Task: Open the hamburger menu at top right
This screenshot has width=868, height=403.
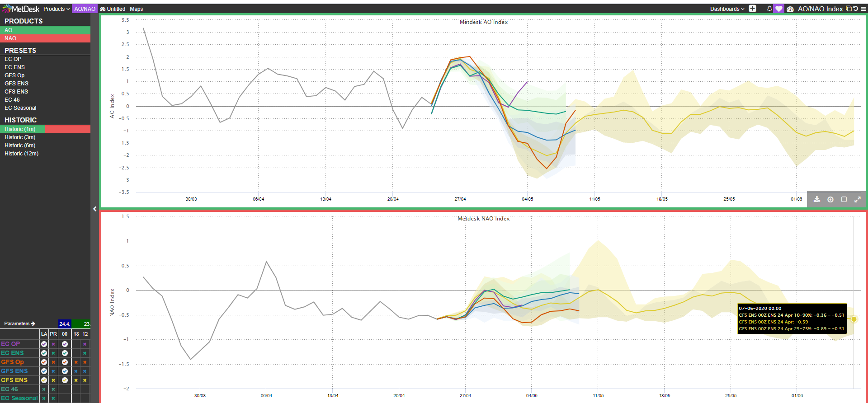Action: [x=863, y=9]
